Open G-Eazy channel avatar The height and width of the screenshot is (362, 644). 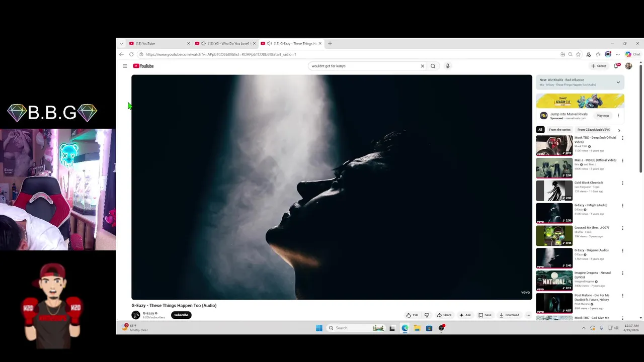click(136, 315)
